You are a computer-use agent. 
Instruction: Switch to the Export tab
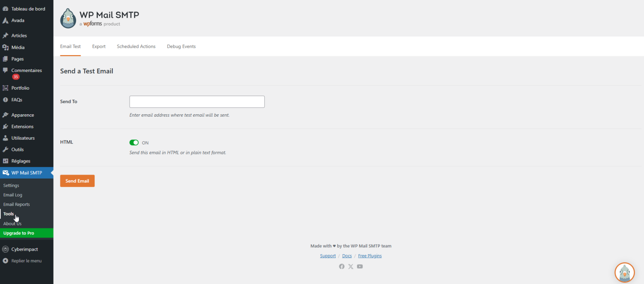(99, 47)
